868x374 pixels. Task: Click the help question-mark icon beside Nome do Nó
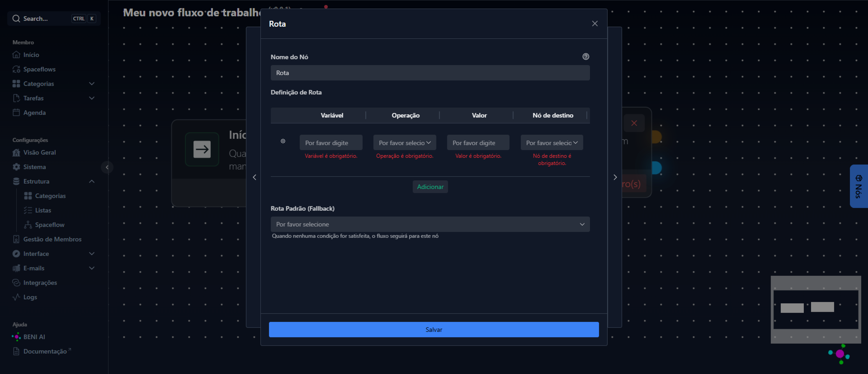point(586,57)
